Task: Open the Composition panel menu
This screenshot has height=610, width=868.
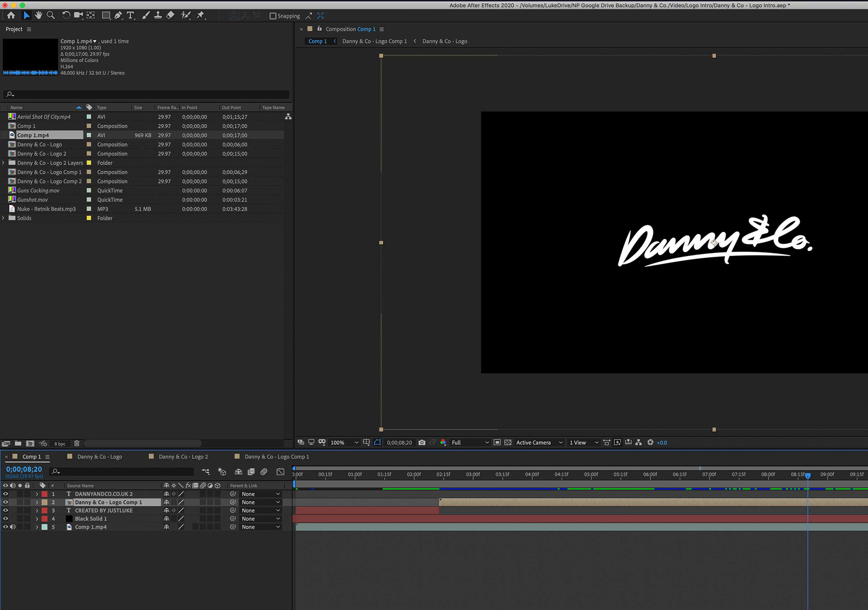Action: [x=382, y=29]
